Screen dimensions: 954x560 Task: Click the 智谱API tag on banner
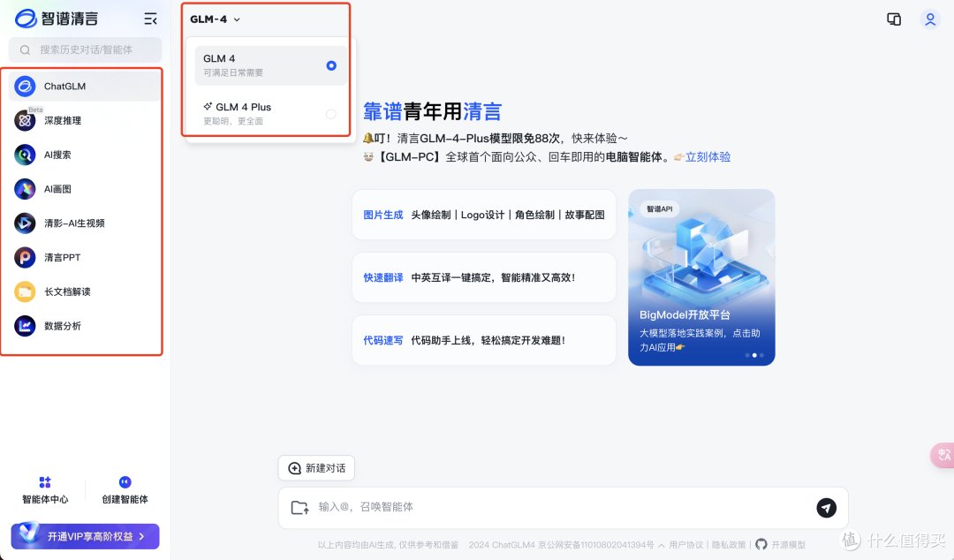660,208
